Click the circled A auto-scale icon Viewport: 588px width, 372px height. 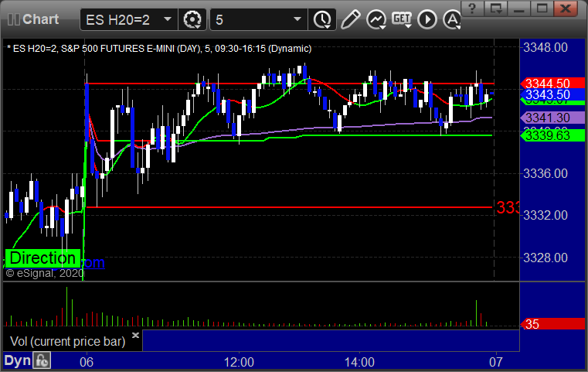click(x=452, y=19)
